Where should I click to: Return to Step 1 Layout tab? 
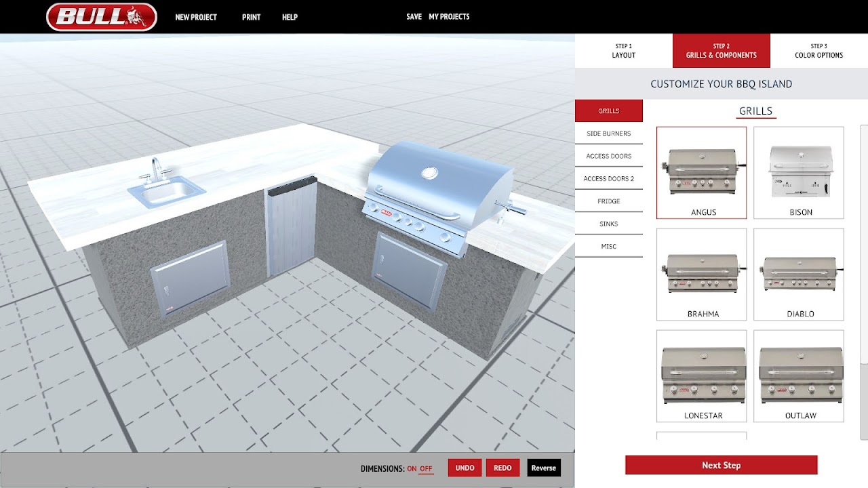623,51
